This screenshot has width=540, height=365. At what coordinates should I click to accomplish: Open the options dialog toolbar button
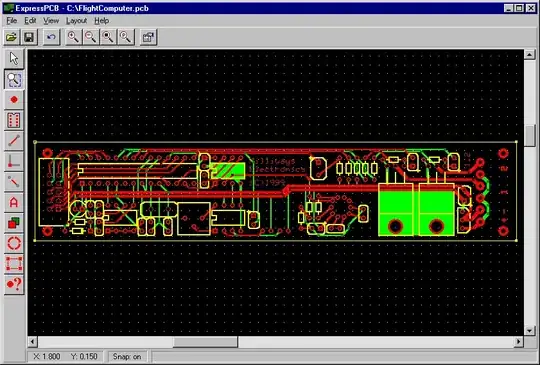pyautogui.click(x=148, y=37)
